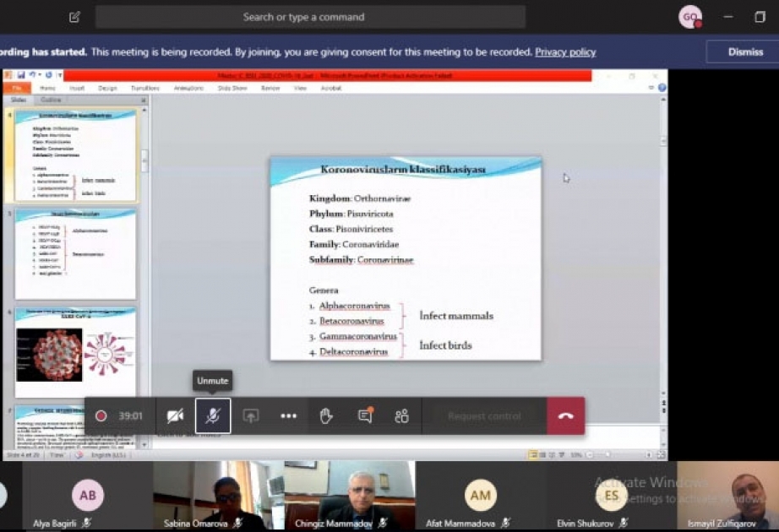Open the Acrobat ribbon tab
This screenshot has width=779, height=532.
(x=331, y=88)
